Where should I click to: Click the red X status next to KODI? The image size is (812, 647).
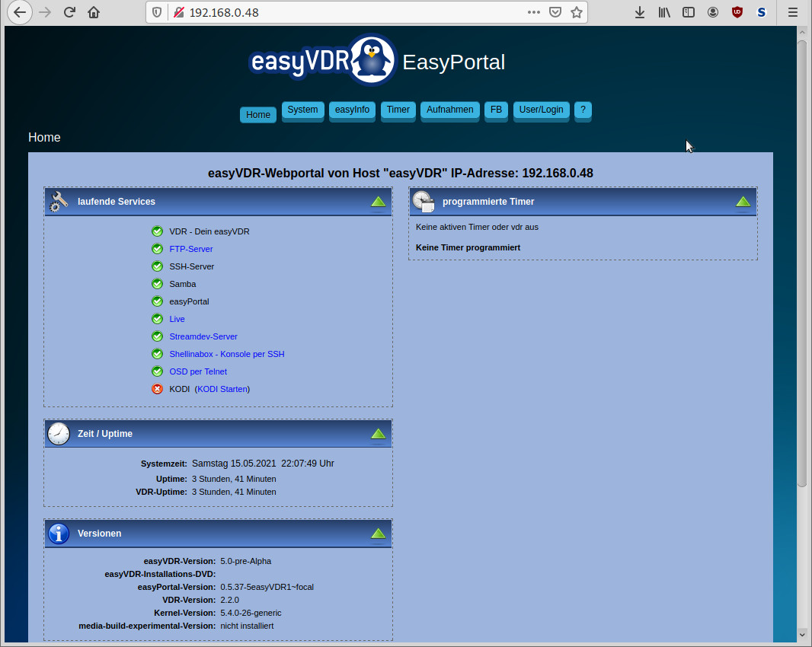coord(158,389)
